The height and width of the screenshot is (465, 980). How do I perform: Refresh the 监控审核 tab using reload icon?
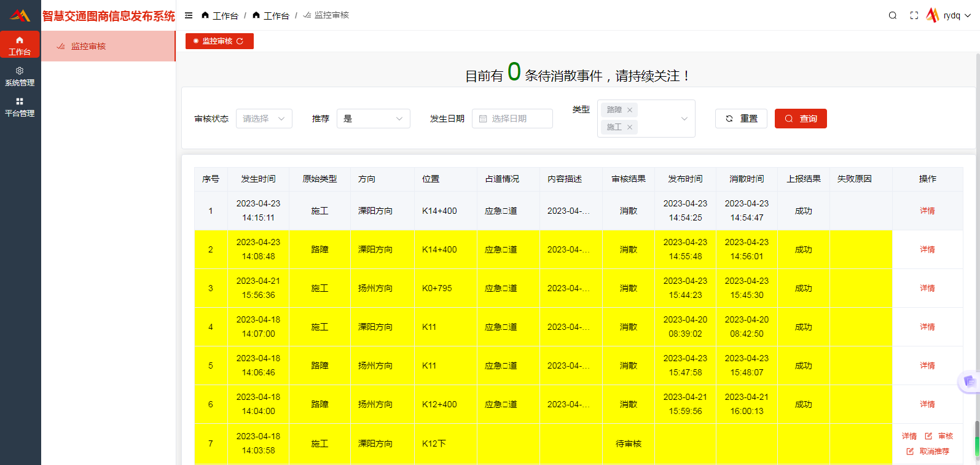tap(240, 41)
